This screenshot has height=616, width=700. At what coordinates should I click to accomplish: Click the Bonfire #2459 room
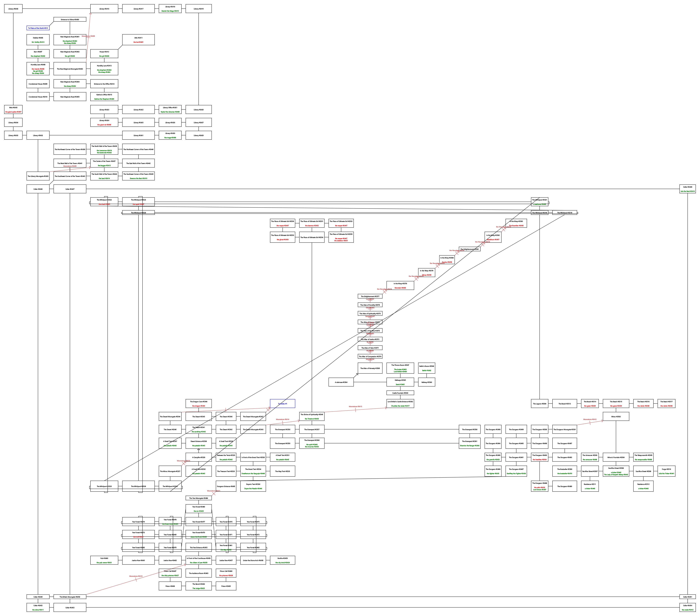pyautogui.click(x=282, y=560)
